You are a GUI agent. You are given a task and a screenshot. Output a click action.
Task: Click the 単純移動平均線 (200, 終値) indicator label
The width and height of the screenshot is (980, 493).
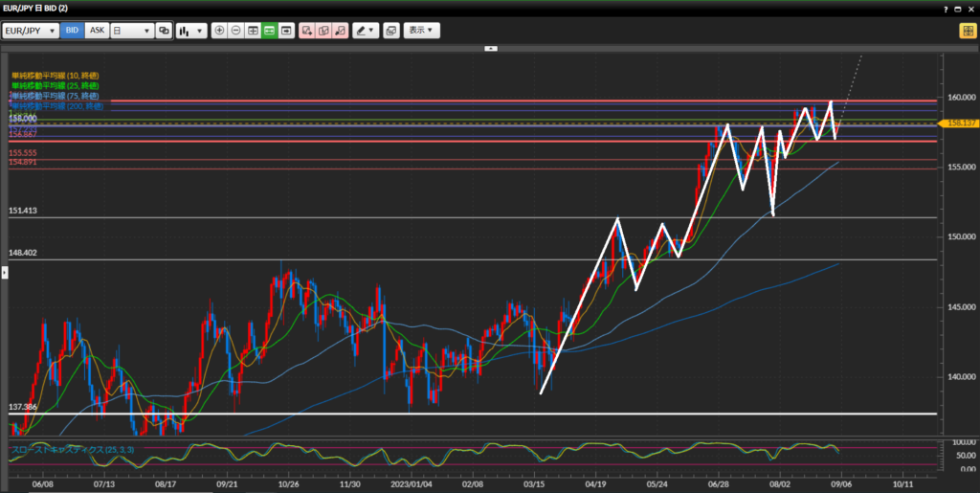tap(56, 106)
